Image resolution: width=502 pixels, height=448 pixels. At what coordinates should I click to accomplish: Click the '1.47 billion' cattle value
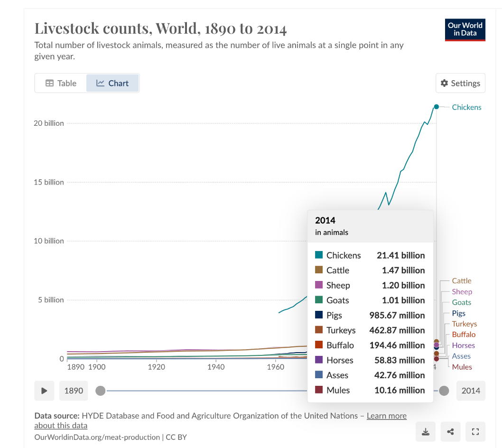coord(403,271)
